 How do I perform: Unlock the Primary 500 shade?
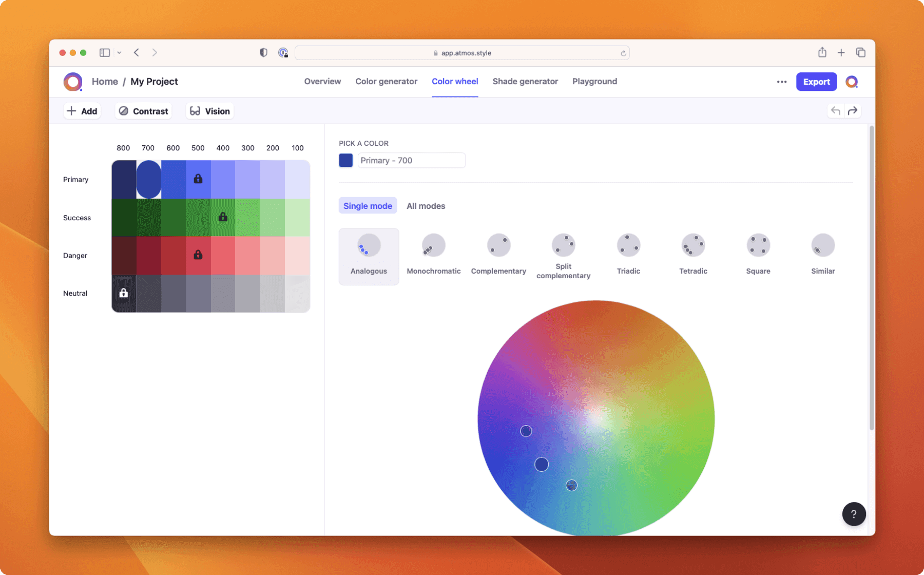click(198, 179)
